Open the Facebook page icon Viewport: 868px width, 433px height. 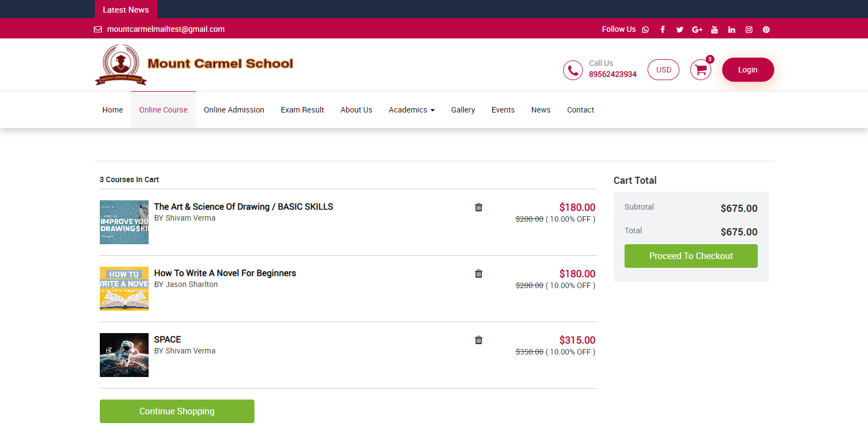tap(662, 30)
